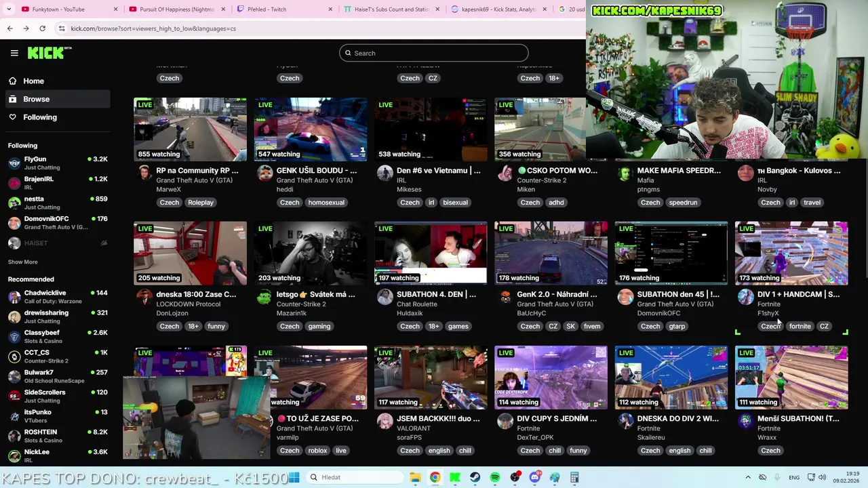Open the BaUcHyC streamer avatar
The width and height of the screenshot is (868, 488).
505,298
